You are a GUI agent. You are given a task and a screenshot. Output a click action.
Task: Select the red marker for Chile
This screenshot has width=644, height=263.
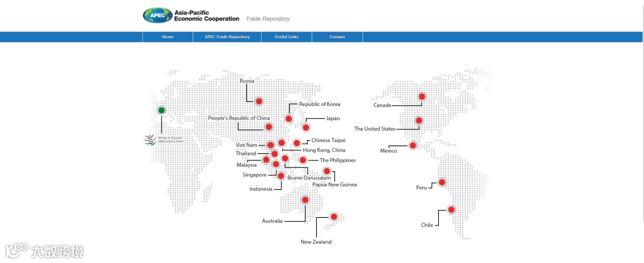click(x=451, y=209)
